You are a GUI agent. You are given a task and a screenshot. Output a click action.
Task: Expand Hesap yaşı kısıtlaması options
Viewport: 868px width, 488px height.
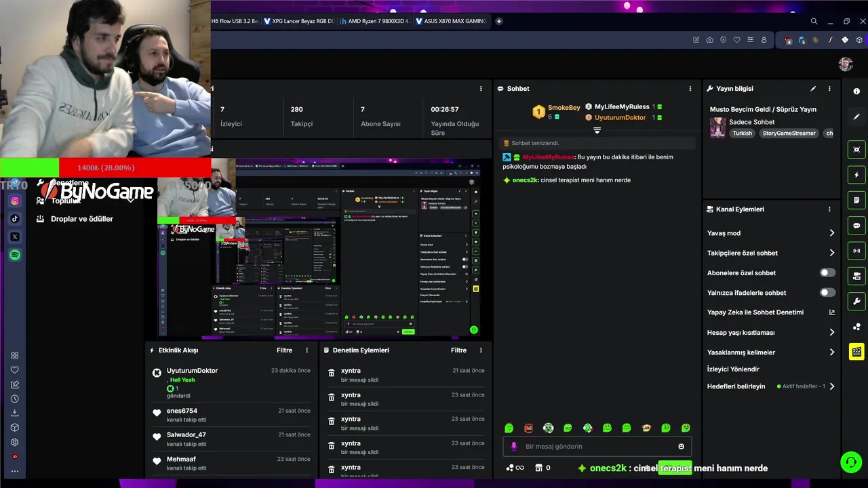(832, 333)
